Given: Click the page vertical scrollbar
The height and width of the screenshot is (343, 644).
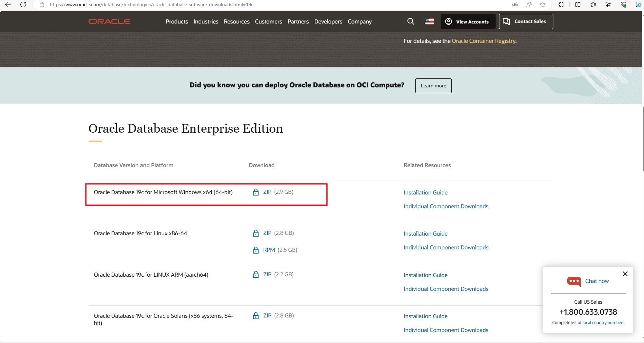Looking at the screenshot, I should point(643,138).
